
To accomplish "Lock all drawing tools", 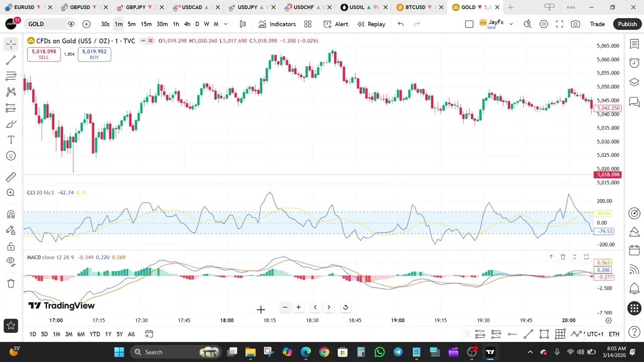I will point(11,246).
